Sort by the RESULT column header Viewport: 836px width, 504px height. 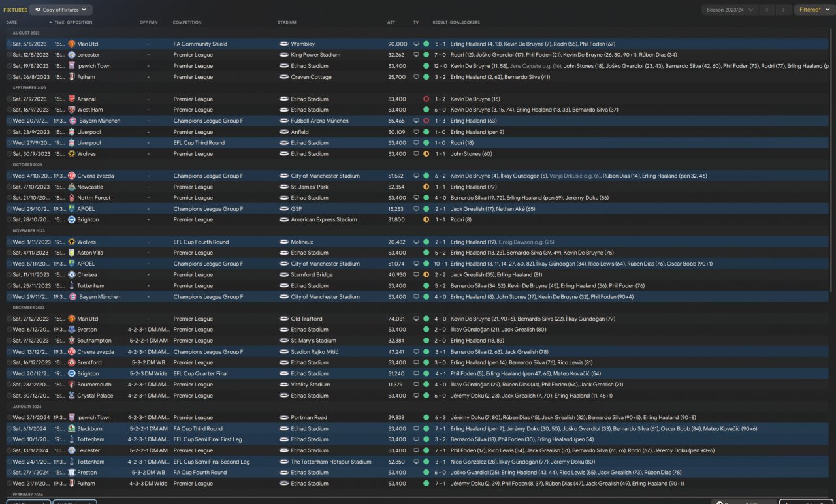click(x=440, y=22)
